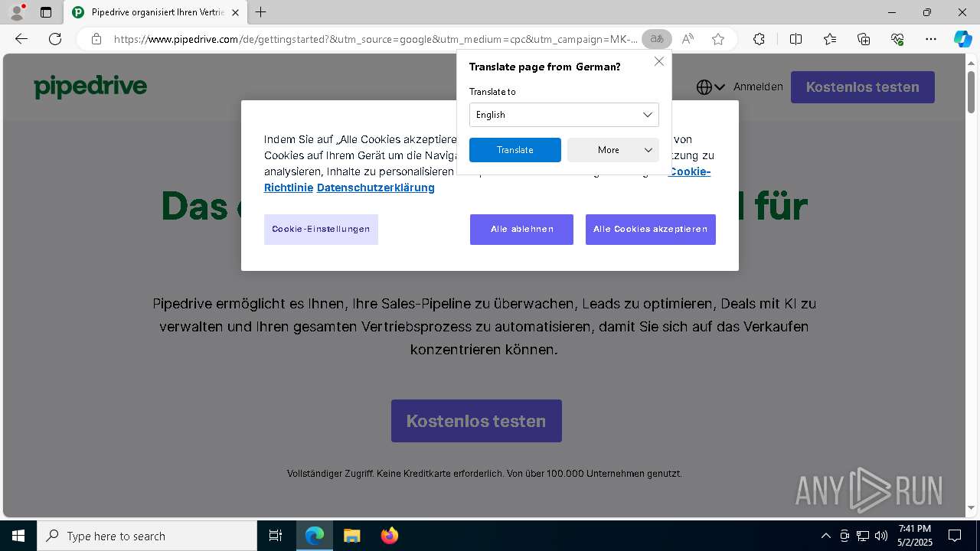Open the Copilot icon in Edge toolbar
This screenshot has height=551, width=980.
coord(962,39)
